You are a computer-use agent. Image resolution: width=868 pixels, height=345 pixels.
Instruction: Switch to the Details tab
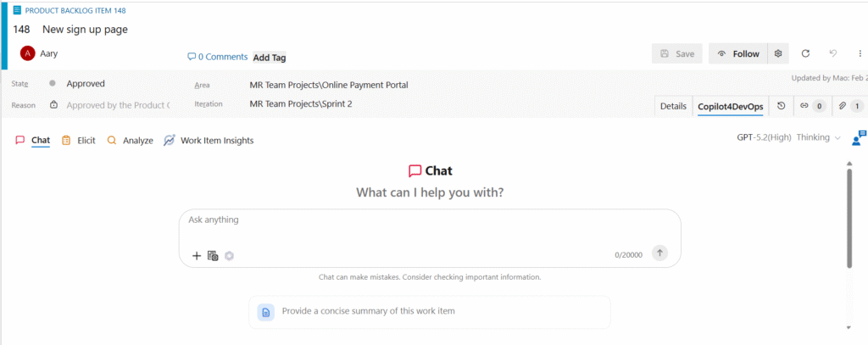coord(673,106)
